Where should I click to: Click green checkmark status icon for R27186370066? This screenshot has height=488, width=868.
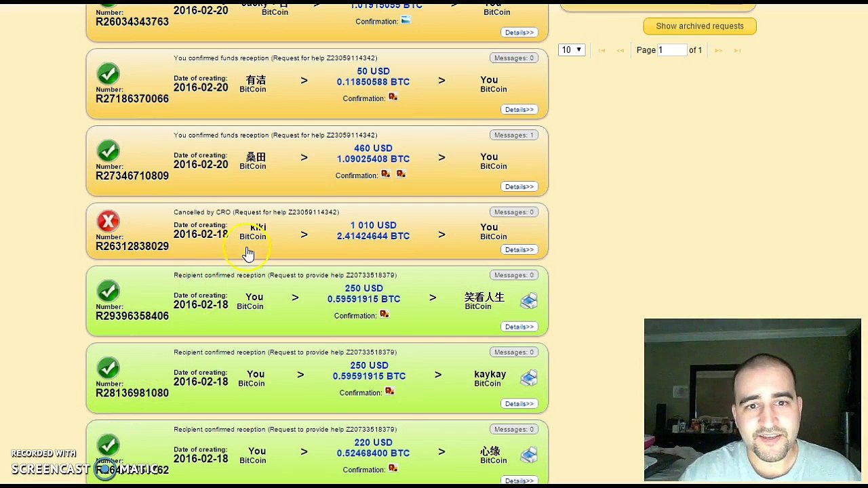click(x=108, y=74)
